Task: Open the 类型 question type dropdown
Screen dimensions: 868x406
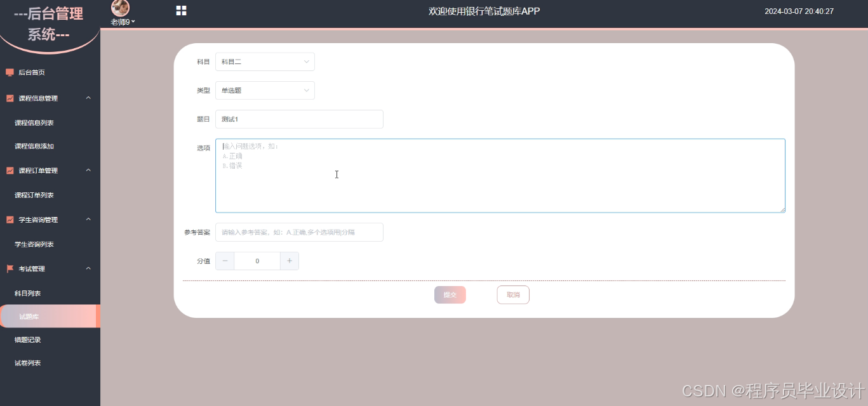Action: coord(264,90)
